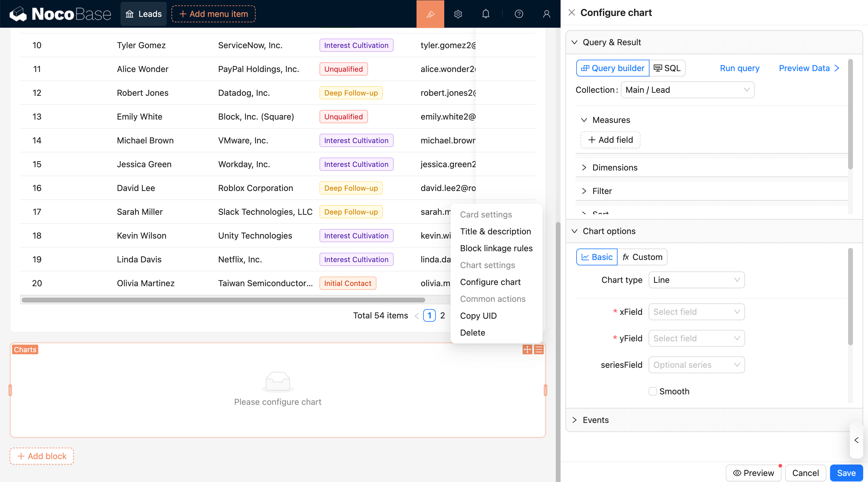Click the help question mark icon
Screen dimensions: 868x482
519,14
